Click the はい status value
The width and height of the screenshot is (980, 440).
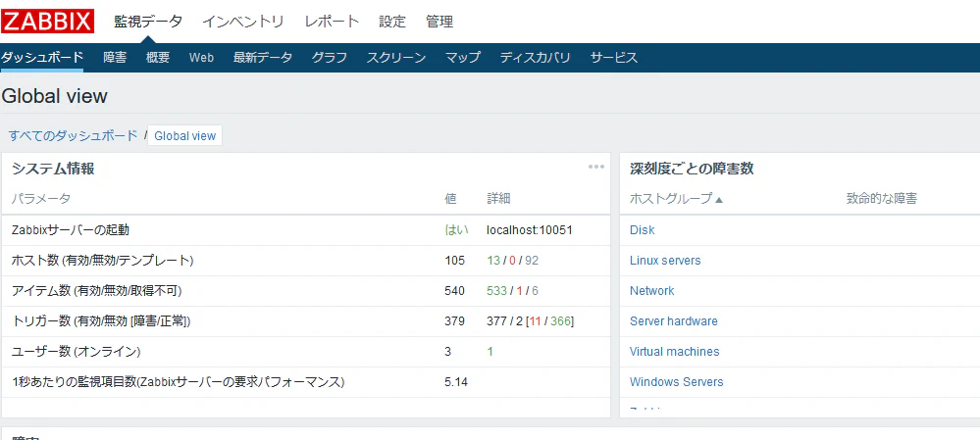tap(456, 230)
